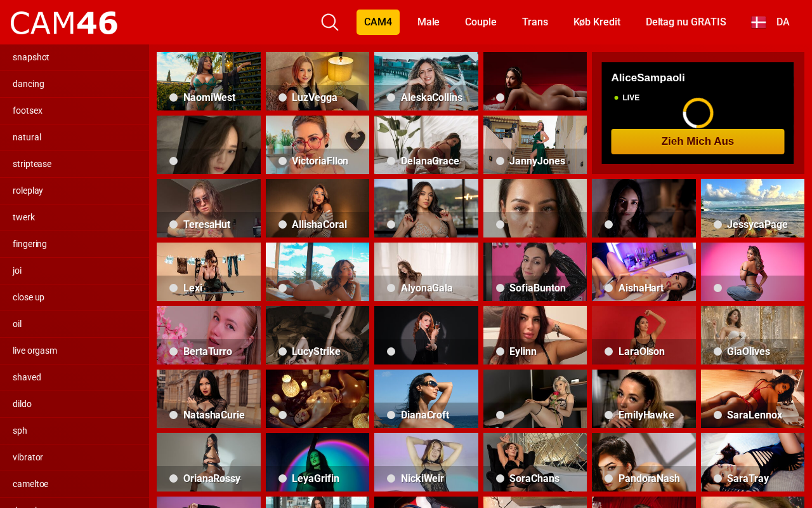Click Deltag nu GRATIS link

[686, 22]
